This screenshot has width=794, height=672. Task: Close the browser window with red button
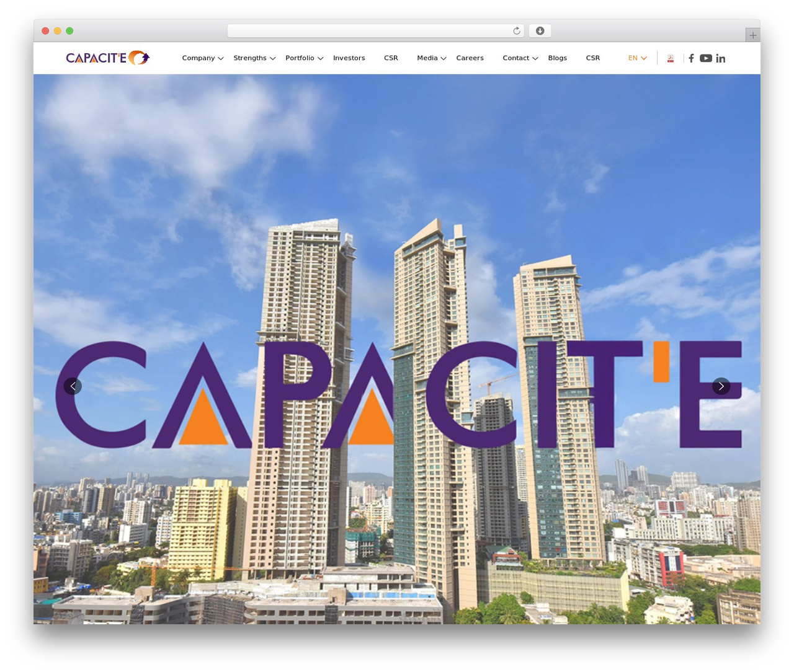(45, 30)
